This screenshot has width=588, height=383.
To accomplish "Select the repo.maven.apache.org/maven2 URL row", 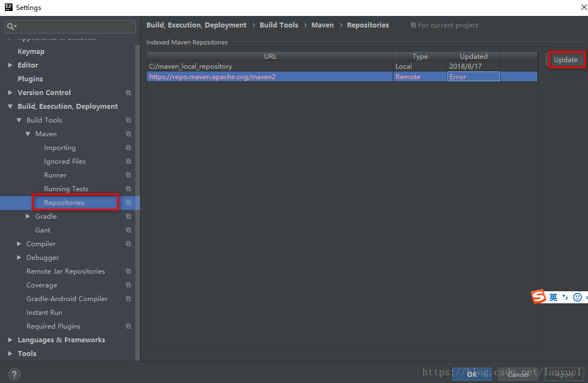I will tap(342, 76).
